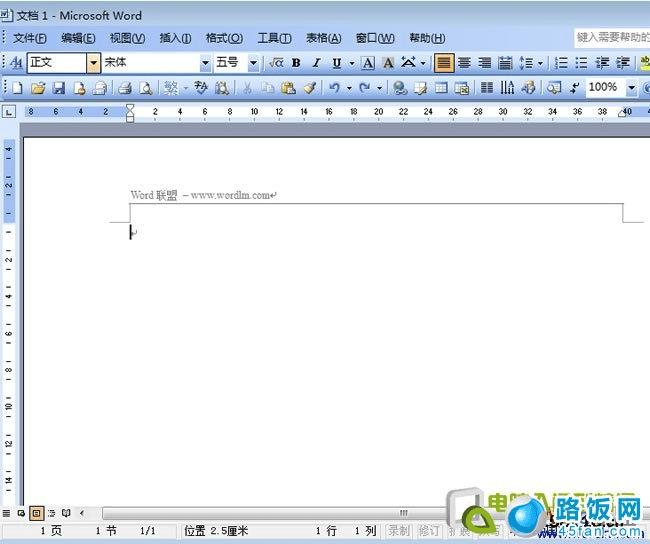Increase paragraph indent
This screenshot has height=544, width=650.
click(623, 63)
